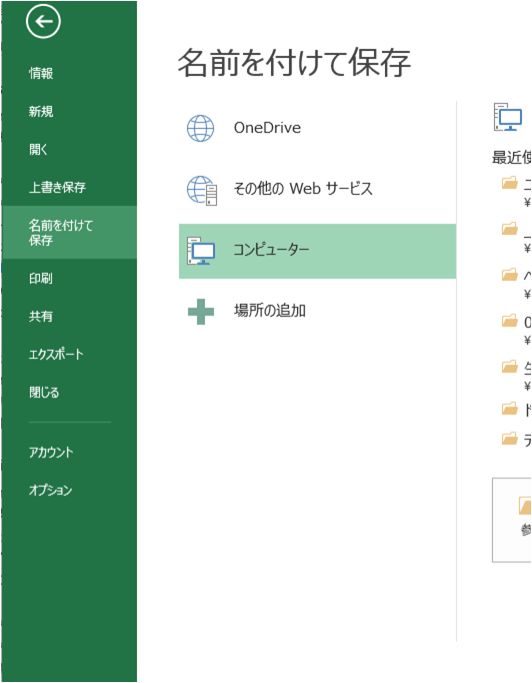This screenshot has width=532, height=683.
Task: Click 閉じる in the sidebar
Action: 44,392
